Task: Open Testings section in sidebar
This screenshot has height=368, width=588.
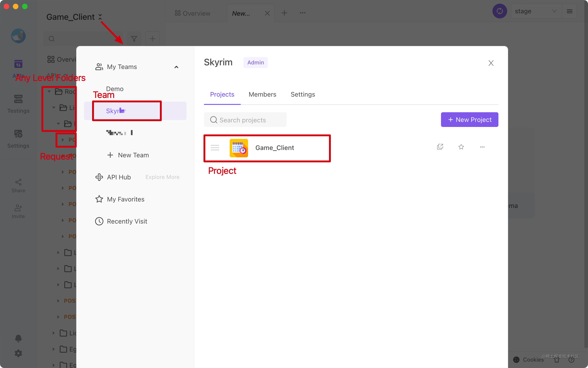Action: pyautogui.click(x=18, y=104)
